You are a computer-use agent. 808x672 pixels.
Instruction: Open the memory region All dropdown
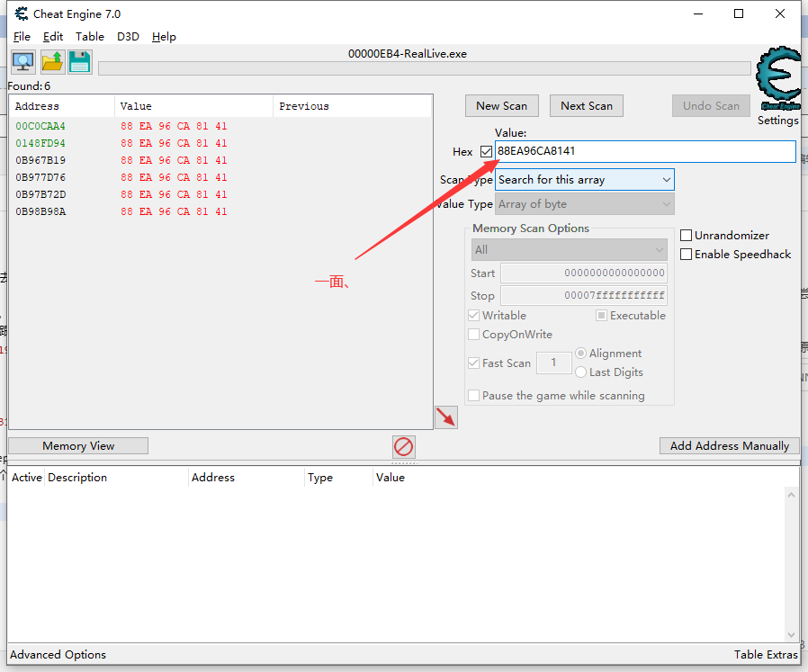point(569,250)
